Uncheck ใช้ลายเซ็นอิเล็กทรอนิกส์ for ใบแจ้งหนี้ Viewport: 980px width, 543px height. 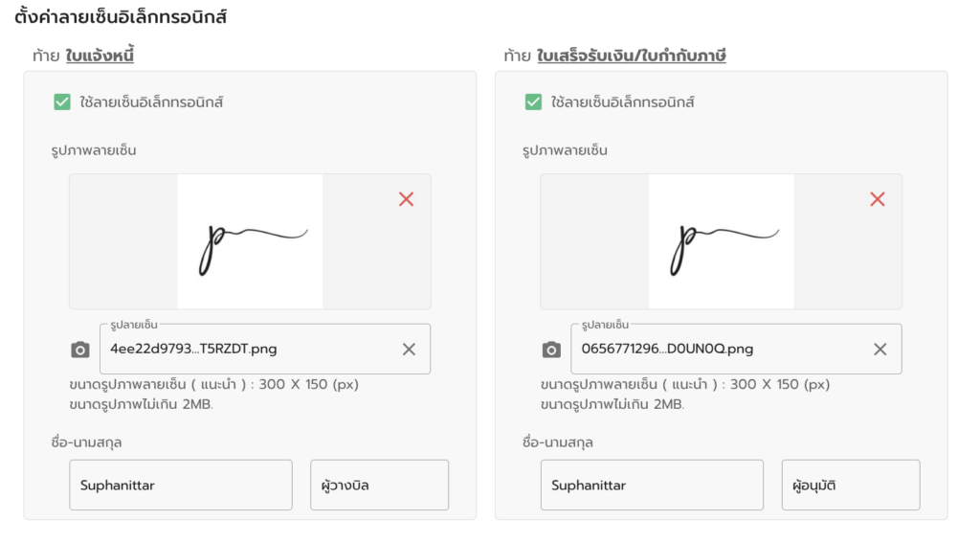(62, 102)
